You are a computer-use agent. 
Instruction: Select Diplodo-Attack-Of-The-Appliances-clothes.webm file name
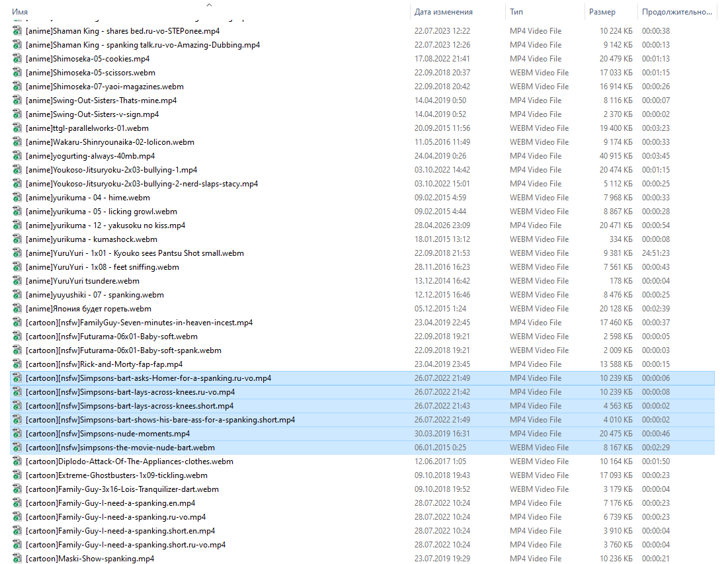click(130, 462)
